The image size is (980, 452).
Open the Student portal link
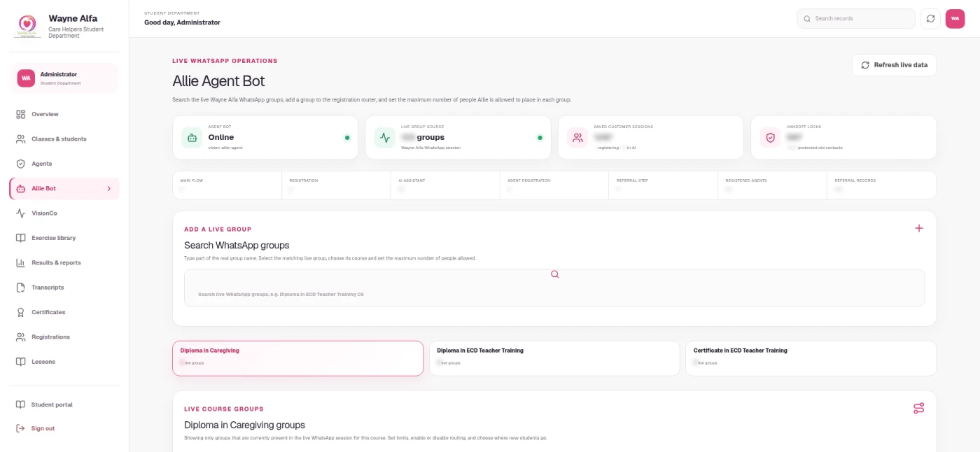(64, 405)
